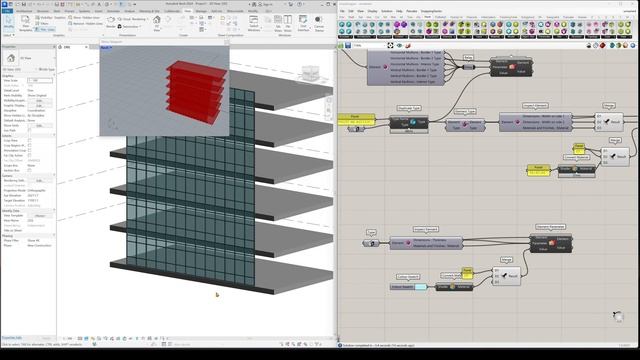Click the Grasshopper save document icon

[x=348, y=46]
